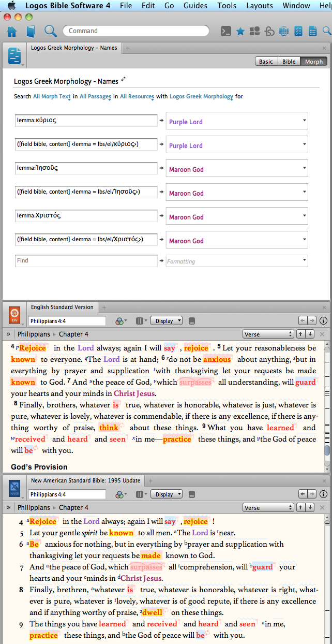Open the NASB resource information icon
332x644 pixels.
click(x=324, y=494)
